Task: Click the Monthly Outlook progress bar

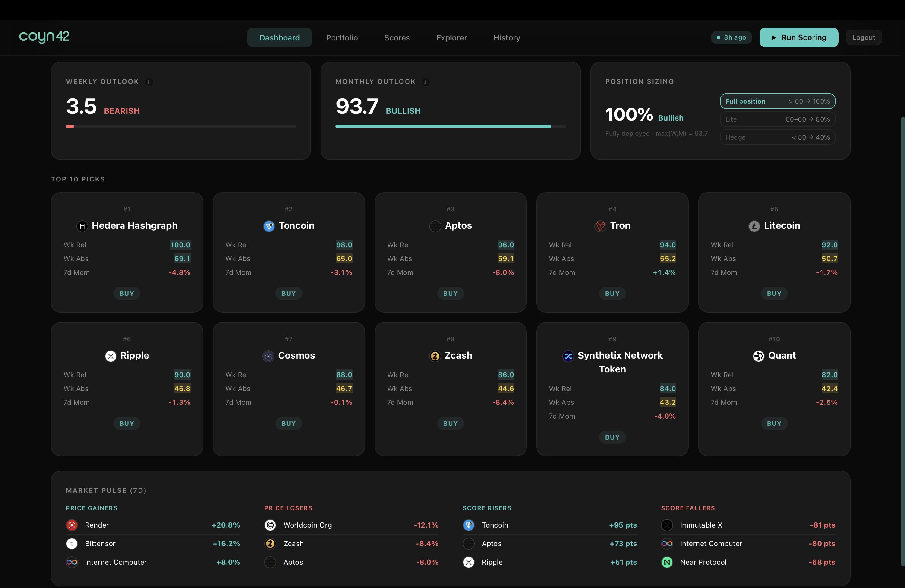Action: coord(450,127)
